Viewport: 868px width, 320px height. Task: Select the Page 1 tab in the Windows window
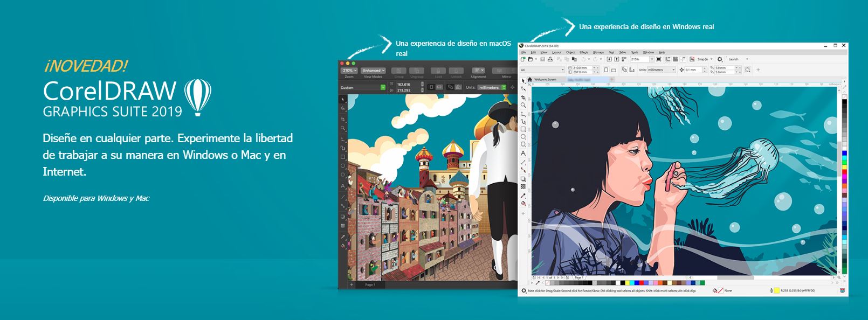[x=578, y=277]
